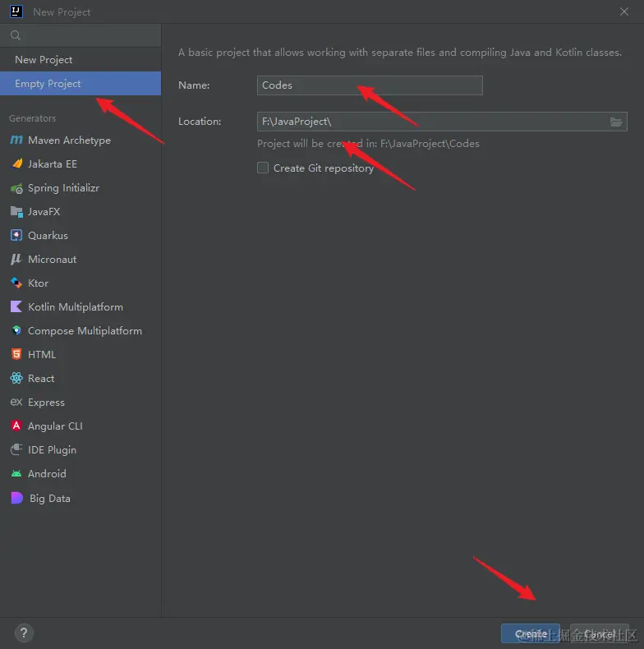Screen dimensions: 644x649
Task: Click the basic project description text
Action: point(400,53)
